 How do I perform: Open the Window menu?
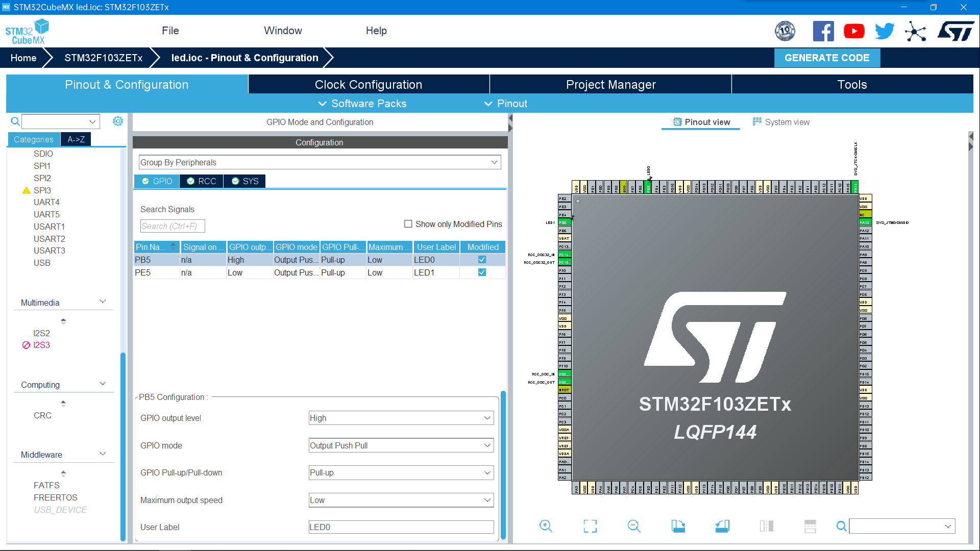pyautogui.click(x=283, y=31)
